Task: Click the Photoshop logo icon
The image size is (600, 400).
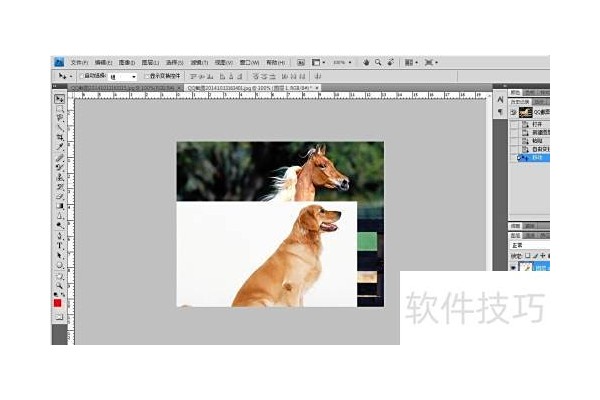Action: click(59, 62)
